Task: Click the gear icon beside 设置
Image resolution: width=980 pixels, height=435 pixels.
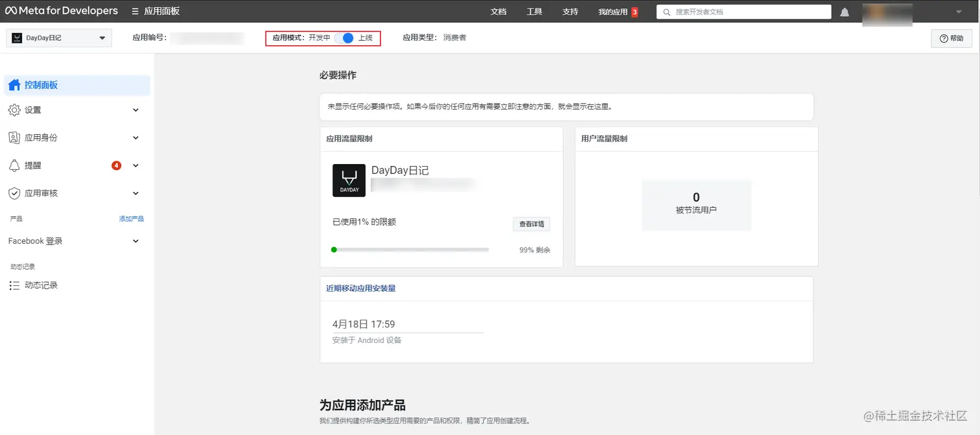Action: coord(14,110)
